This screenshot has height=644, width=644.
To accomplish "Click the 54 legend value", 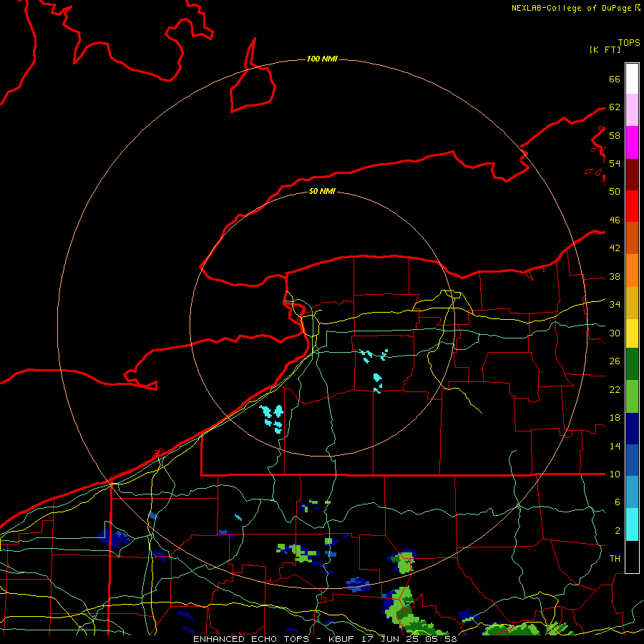I will pyautogui.click(x=615, y=163).
